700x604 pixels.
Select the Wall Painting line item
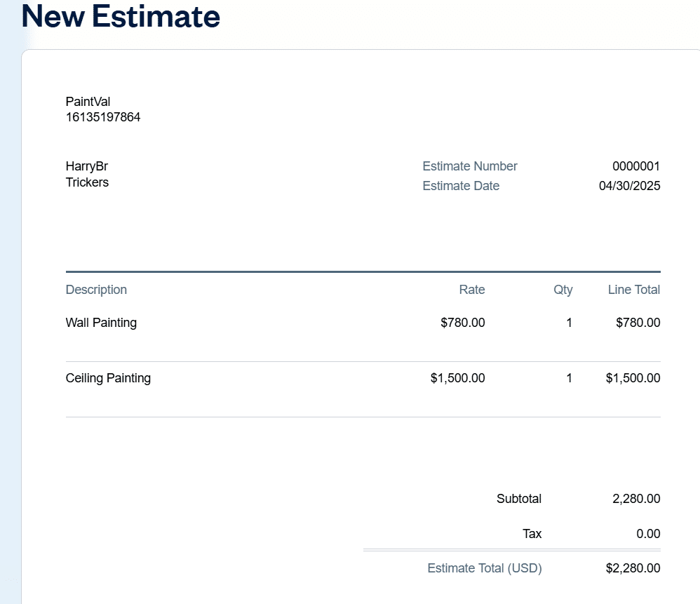[101, 322]
